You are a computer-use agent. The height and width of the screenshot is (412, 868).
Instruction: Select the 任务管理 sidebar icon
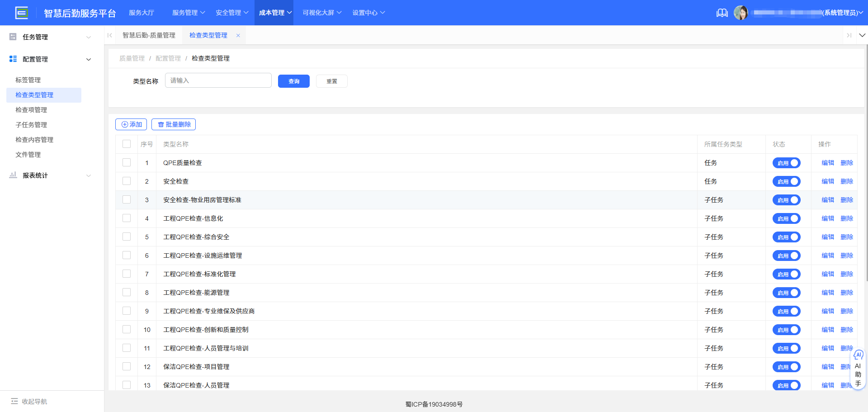click(x=13, y=37)
